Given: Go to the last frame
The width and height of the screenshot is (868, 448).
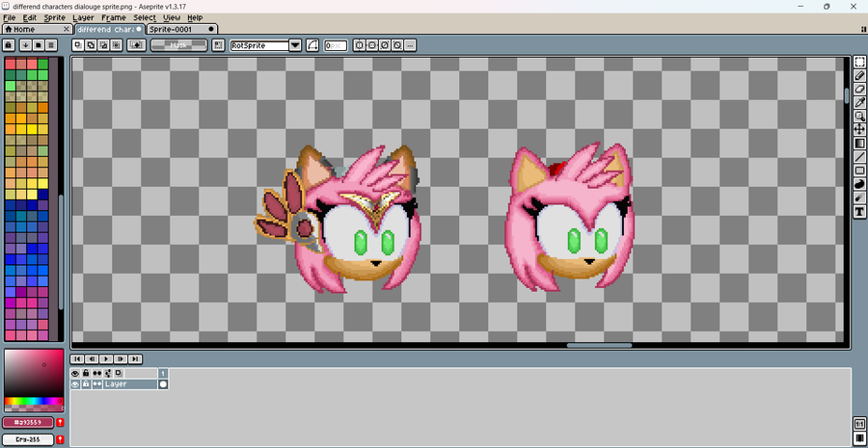Looking at the screenshot, I should (135, 359).
